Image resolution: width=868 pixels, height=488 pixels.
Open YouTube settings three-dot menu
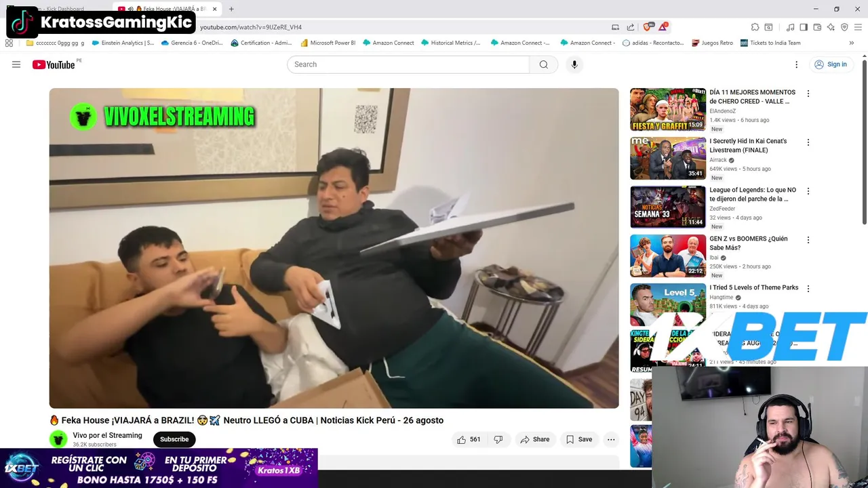pyautogui.click(x=797, y=64)
